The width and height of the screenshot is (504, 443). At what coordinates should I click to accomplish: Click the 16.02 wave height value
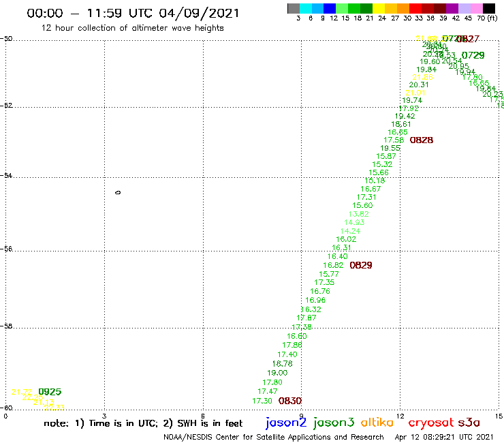coord(346,239)
